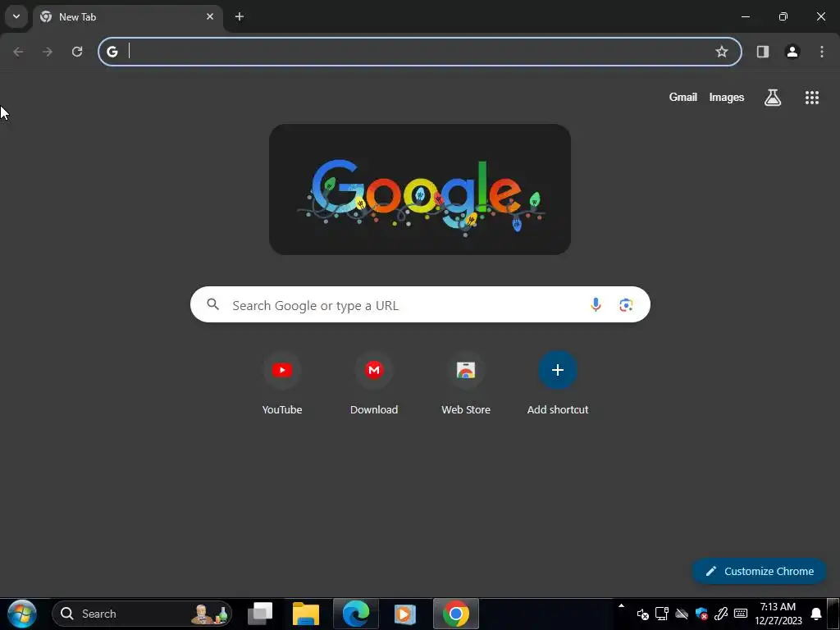The width and height of the screenshot is (840, 630).
Task: Open the Download shortcut
Action: (x=374, y=384)
